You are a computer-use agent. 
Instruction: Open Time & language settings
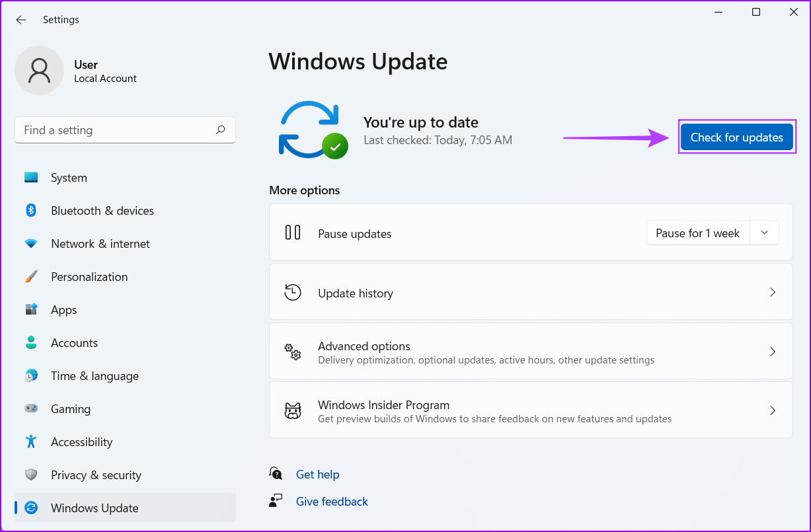click(125, 376)
